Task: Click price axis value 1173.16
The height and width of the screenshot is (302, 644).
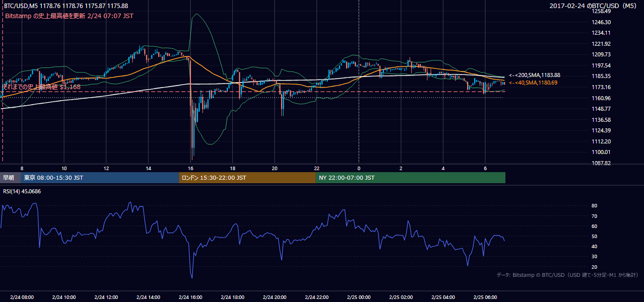Action: (601, 87)
